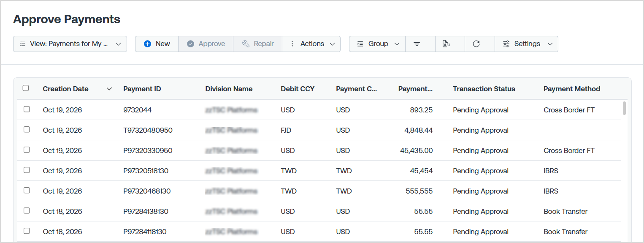The image size is (644, 243).
Task: Click the Division Name column header
Action: [229, 89]
